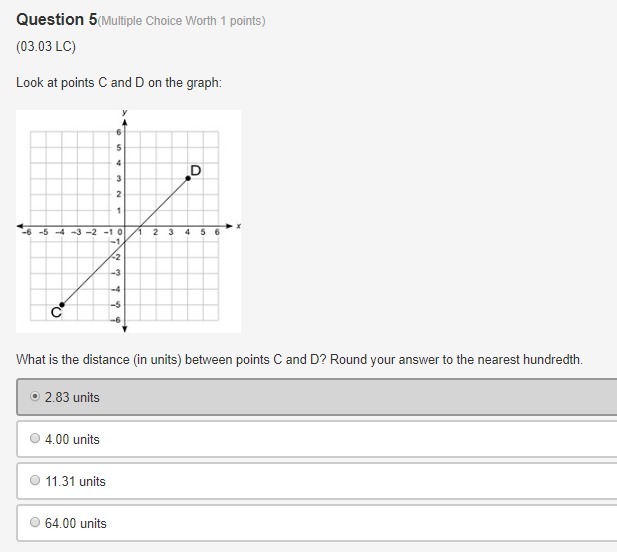Click the y-axis top arrowhead
Screen dimensions: 617x552
[124, 122]
